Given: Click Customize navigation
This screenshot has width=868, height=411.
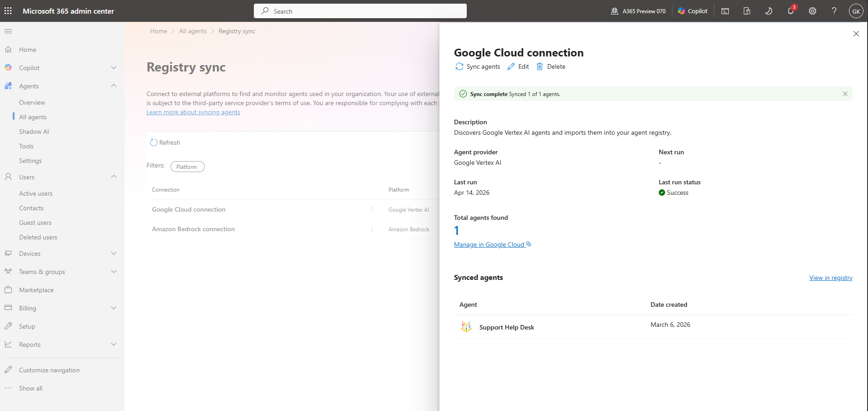Looking at the screenshot, I should point(49,370).
